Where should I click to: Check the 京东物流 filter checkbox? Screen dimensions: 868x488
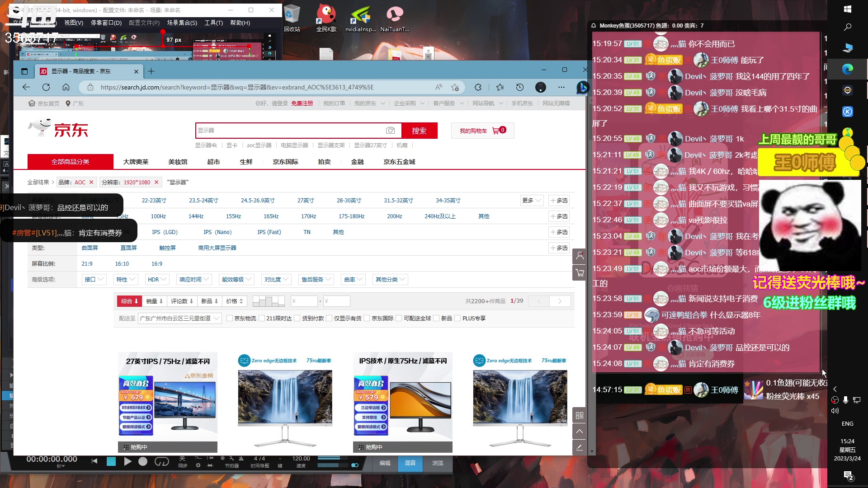230,319
